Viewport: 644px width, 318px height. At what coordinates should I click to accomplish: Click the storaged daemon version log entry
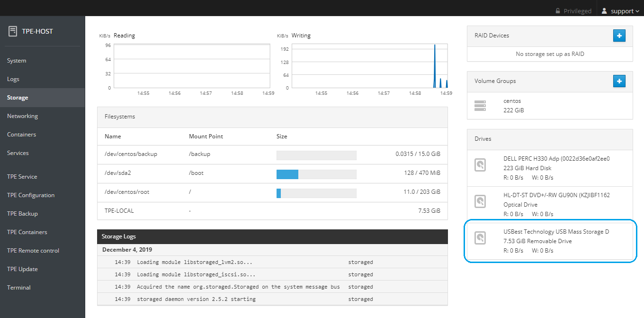[196, 299]
